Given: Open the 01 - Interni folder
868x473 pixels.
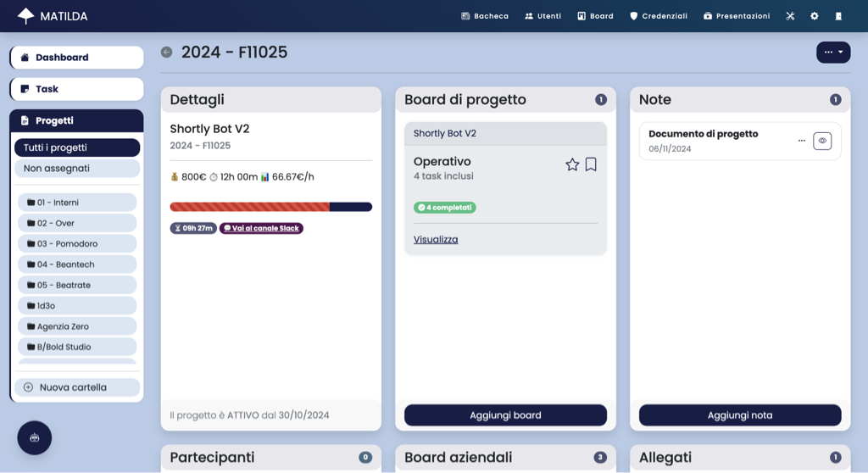Looking at the screenshot, I should (76, 203).
